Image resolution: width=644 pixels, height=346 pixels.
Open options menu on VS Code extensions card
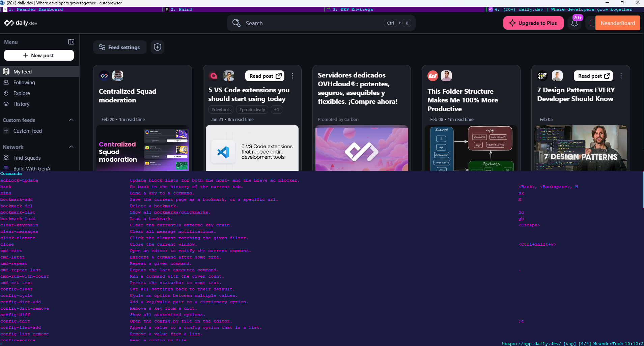click(x=292, y=76)
